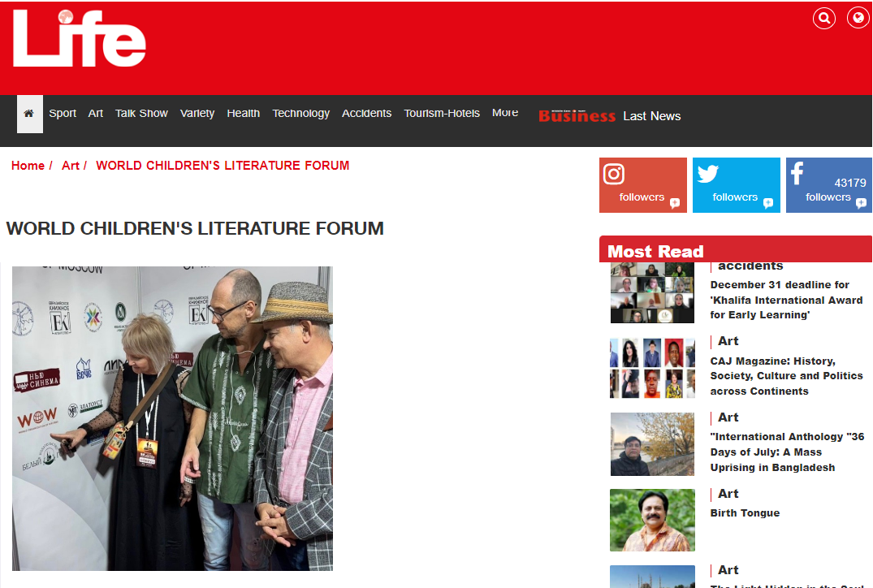
Task: Click Home in the breadcrumb
Action: [28, 166]
